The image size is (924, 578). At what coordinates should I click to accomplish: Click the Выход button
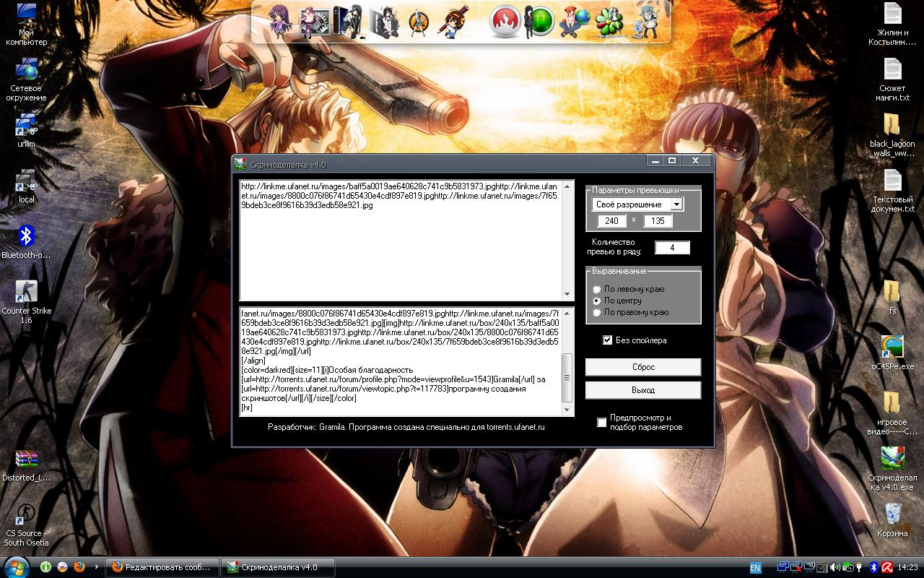pyautogui.click(x=643, y=390)
